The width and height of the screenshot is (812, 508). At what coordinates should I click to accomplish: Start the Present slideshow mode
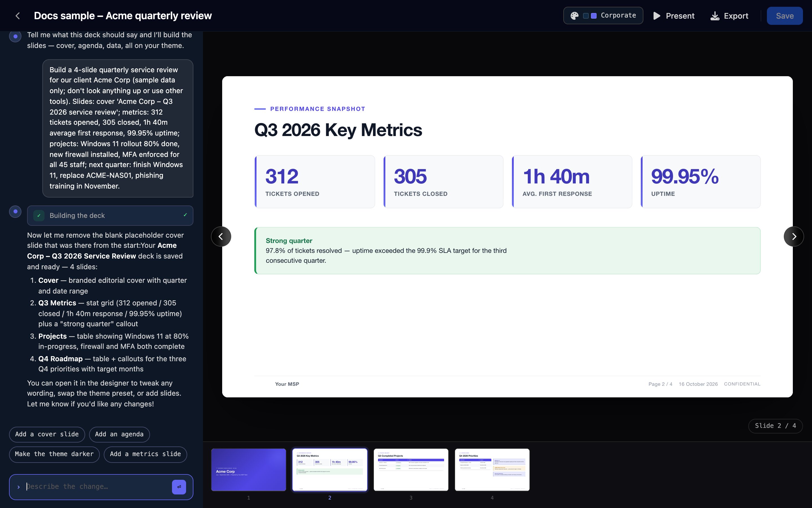coord(674,16)
